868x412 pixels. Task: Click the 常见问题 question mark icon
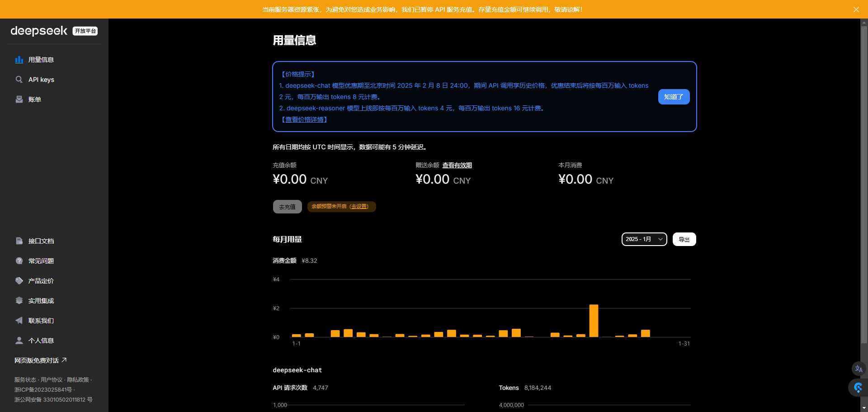pos(19,261)
